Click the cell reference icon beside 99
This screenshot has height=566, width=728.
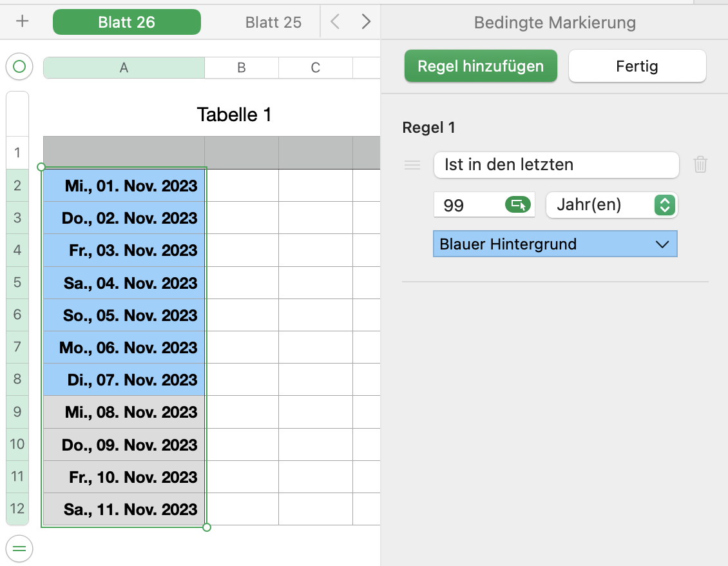[x=518, y=205]
